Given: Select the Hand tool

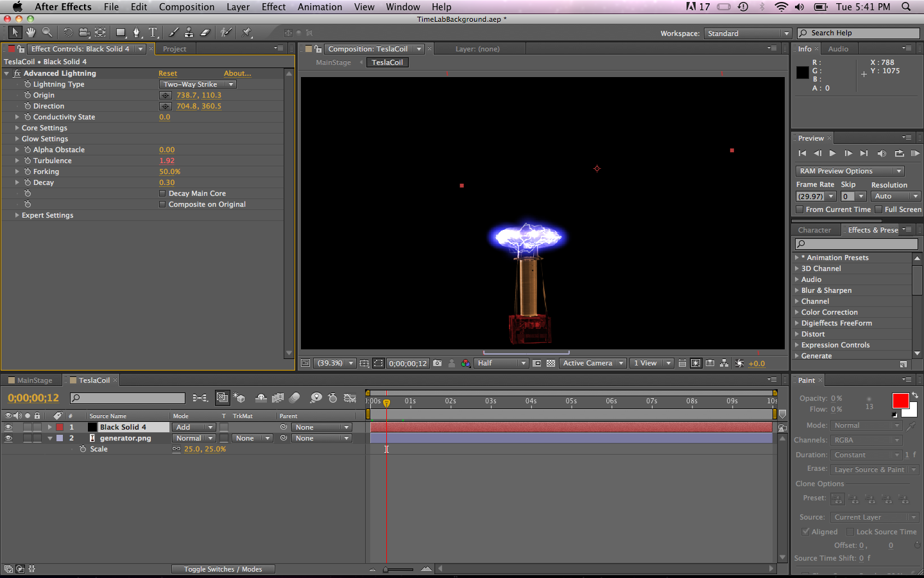Looking at the screenshot, I should click(31, 32).
